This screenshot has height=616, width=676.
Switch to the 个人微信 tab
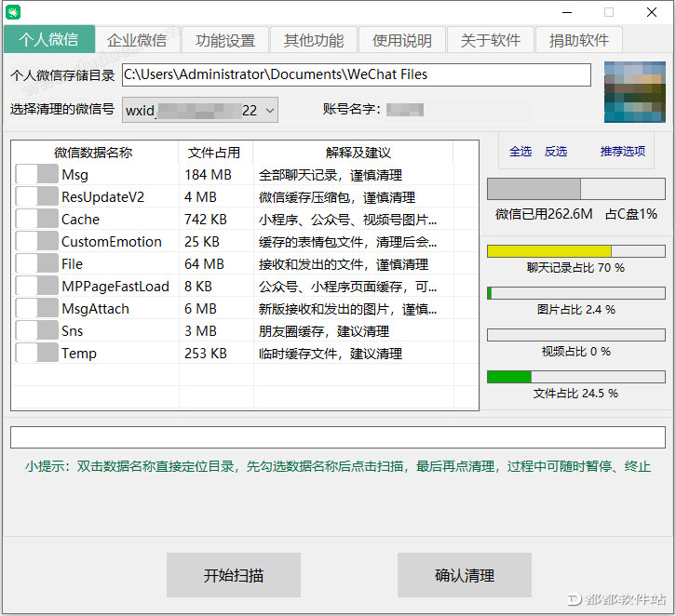[49, 39]
